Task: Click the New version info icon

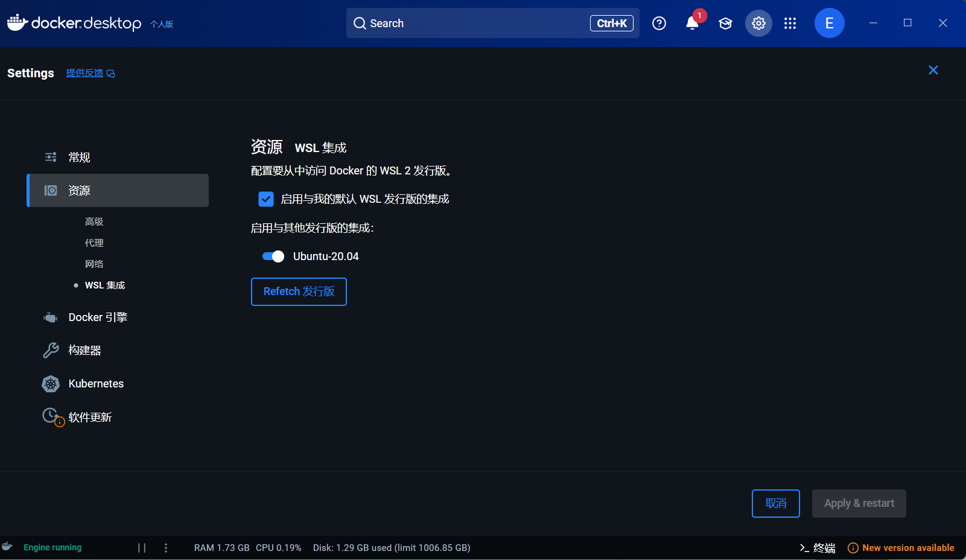Action: pyautogui.click(x=853, y=548)
